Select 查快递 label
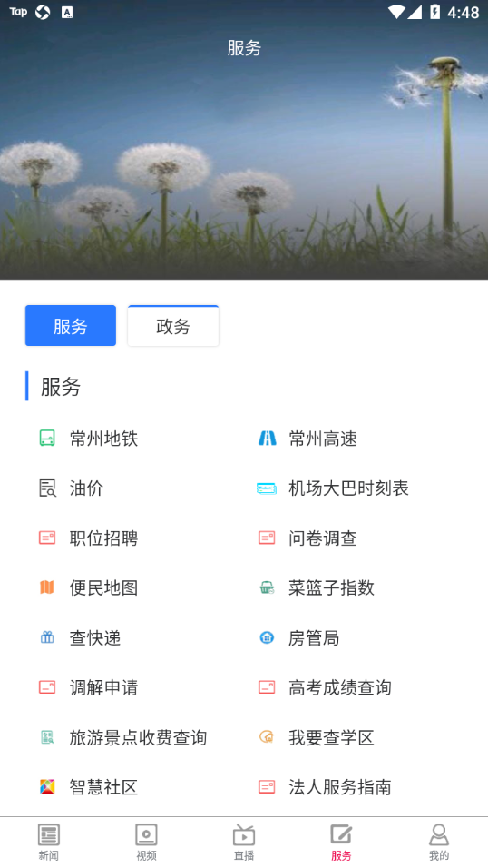488x868 pixels. pyautogui.click(x=95, y=637)
